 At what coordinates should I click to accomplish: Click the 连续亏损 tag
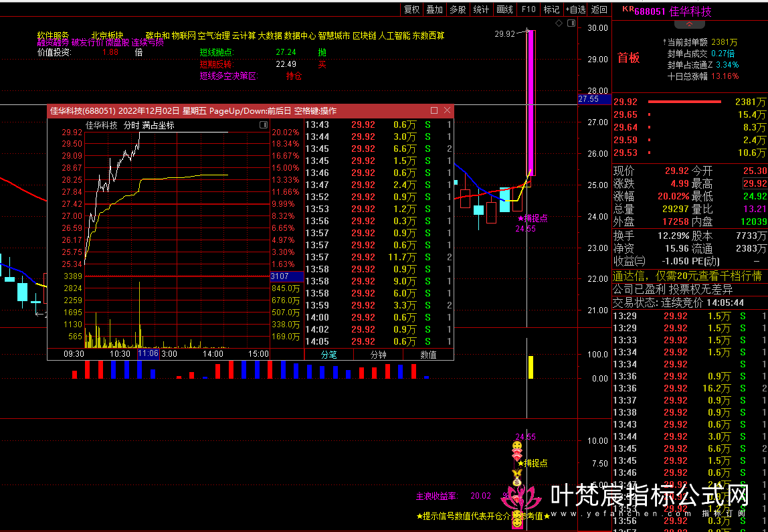coord(147,43)
